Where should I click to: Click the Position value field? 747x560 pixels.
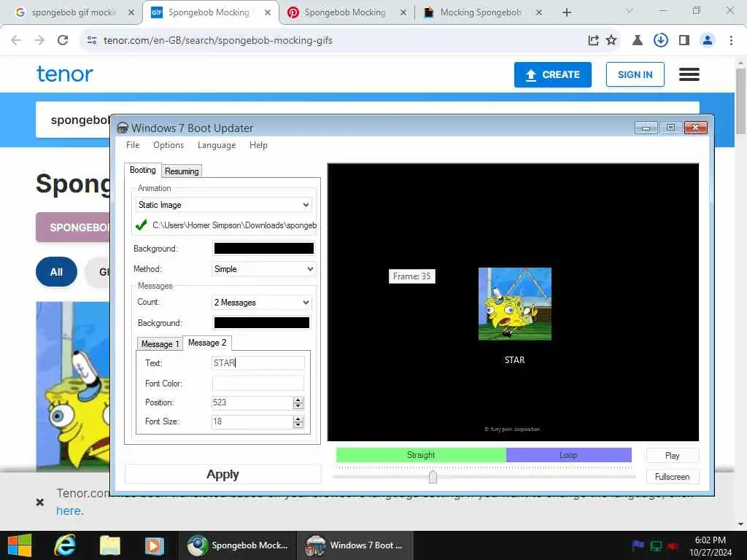(x=252, y=402)
